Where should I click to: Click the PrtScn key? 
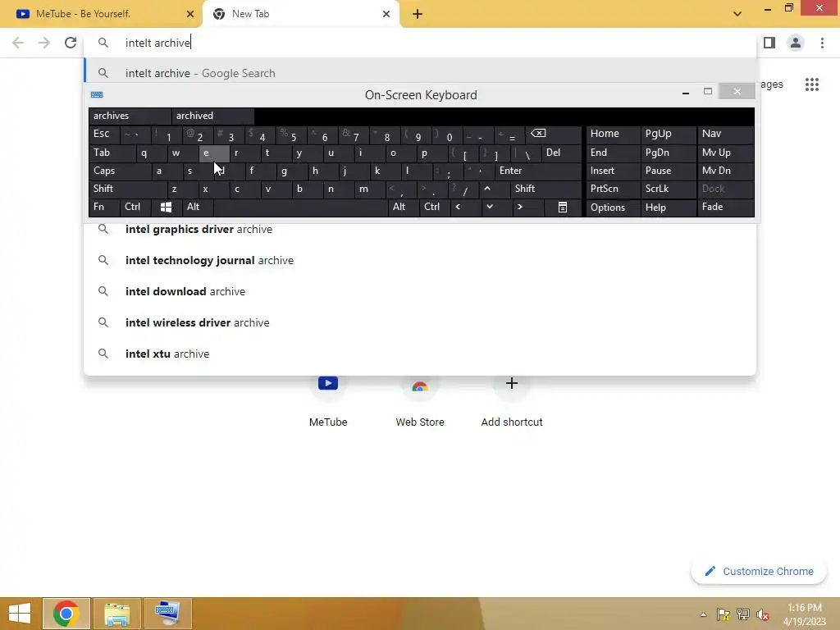point(614,189)
